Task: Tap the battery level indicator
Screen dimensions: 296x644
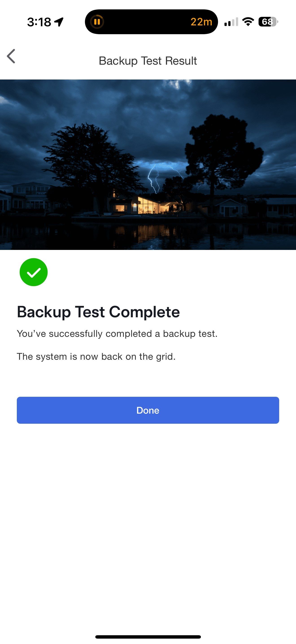Action: tap(268, 22)
